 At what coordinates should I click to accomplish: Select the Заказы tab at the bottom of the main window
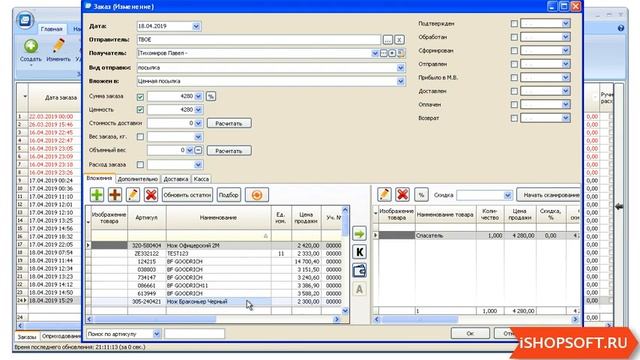[x=27, y=336]
